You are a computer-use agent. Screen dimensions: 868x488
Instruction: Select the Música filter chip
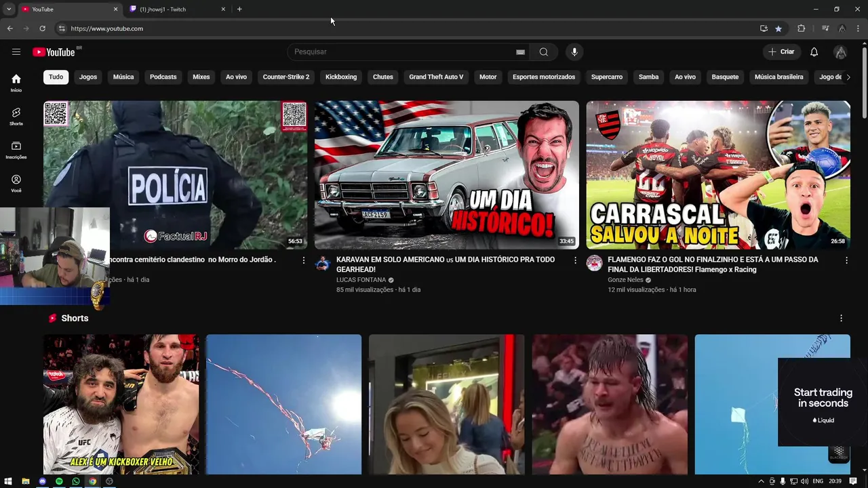tap(123, 77)
